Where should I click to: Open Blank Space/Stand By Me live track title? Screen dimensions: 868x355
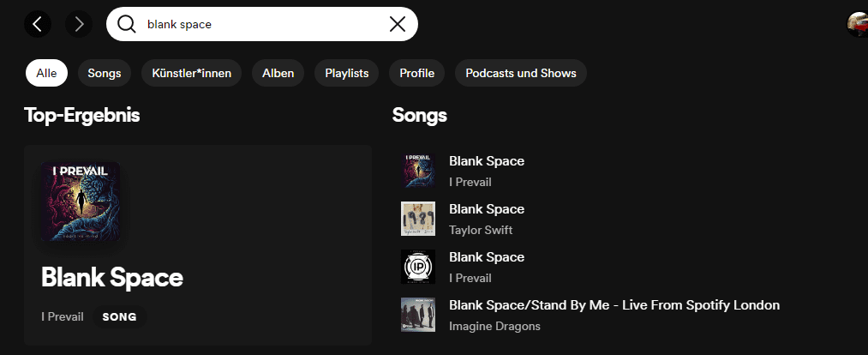pos(614,305)
